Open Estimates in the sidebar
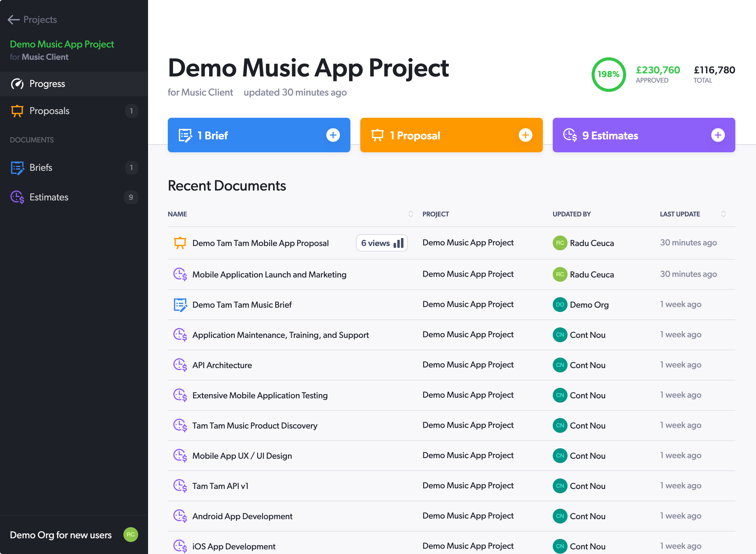The height and width of the screenshot is (554, 756). [x=74, y=197]
